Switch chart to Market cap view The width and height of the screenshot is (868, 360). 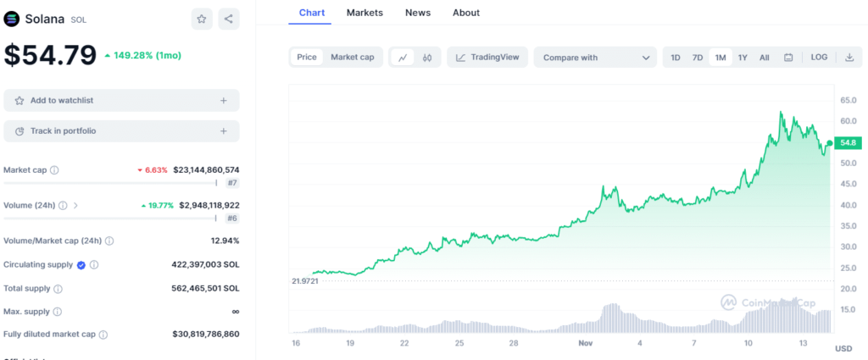tap(352, 58)
